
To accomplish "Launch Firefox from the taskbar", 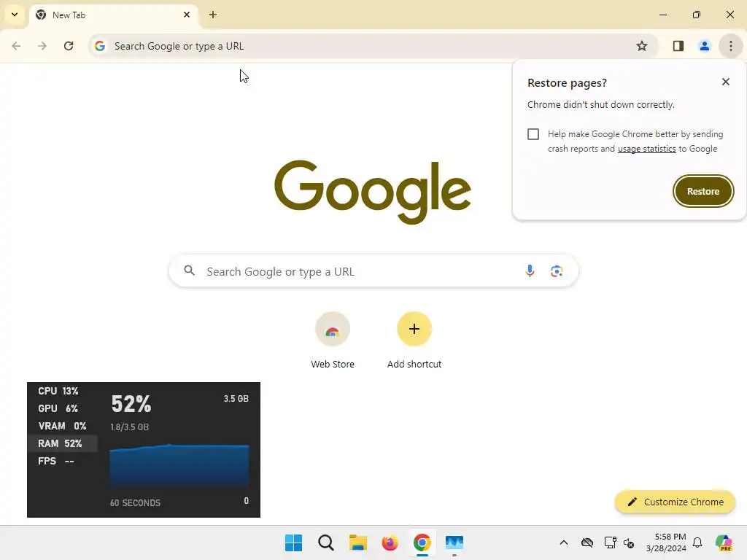I will [x=390, y=542].
